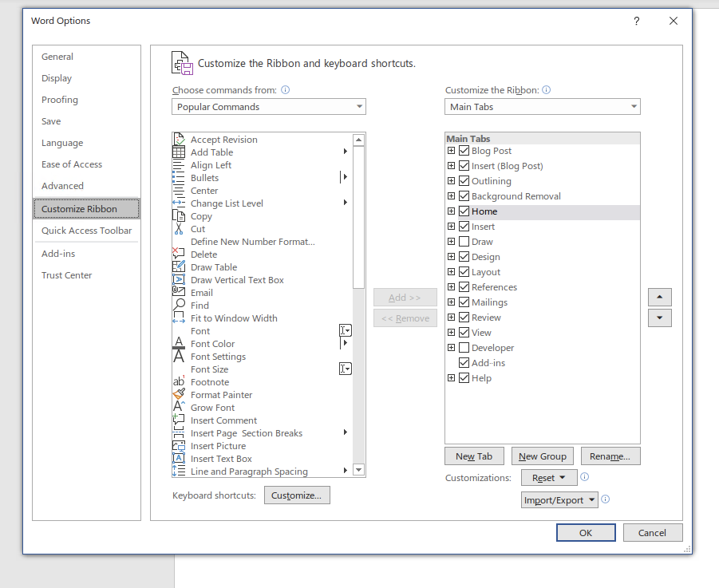The width and height of the screenshot is (719, 588).
Task: Open the Reset customizations dropdown
Action: pos(548,478)
